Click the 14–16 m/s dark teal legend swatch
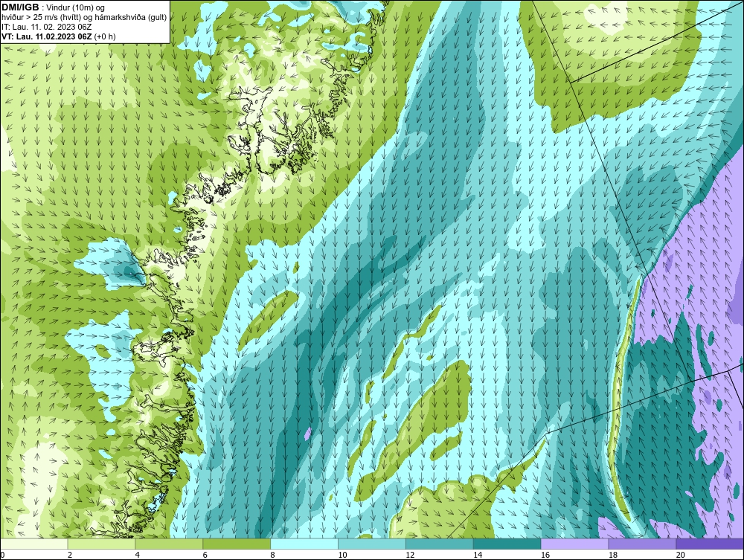744x560 pixels. (507, 544)
